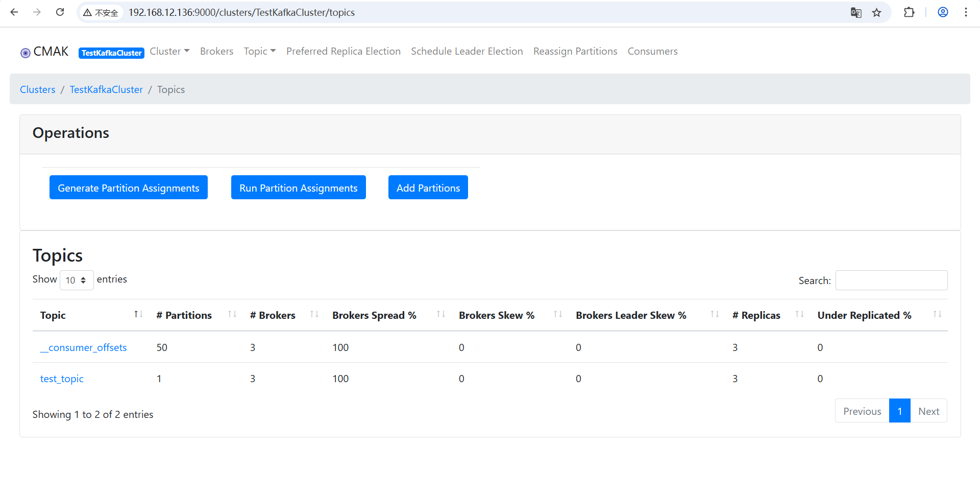The height and width of the screenshot is (492, 980).
Task: Select page 1 in pagination
Action: tap(900, 411)
